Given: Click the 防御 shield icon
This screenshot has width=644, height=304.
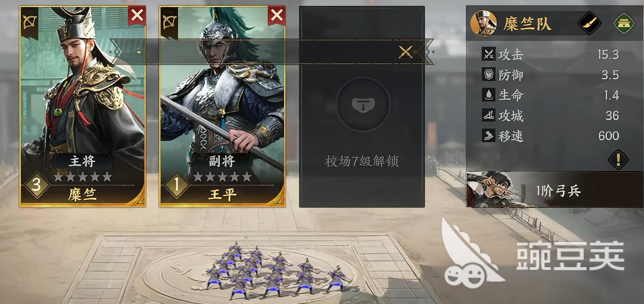Looking at the screenshot, I should point(488,75).
